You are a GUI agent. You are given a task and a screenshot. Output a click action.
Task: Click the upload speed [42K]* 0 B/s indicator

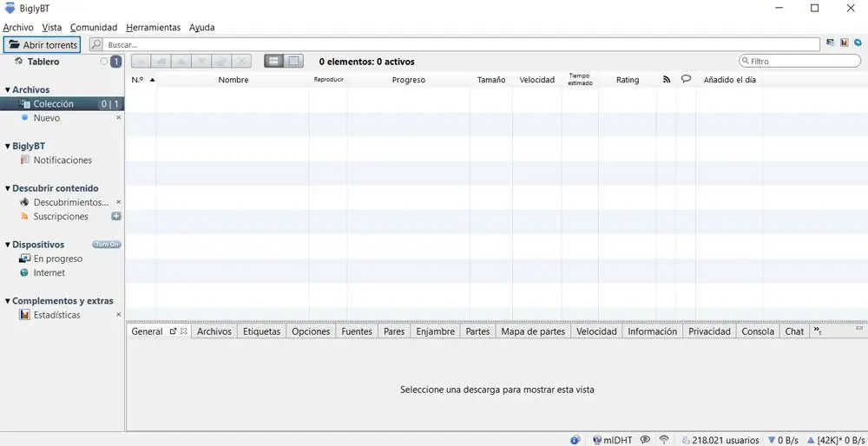coord(836,440)
